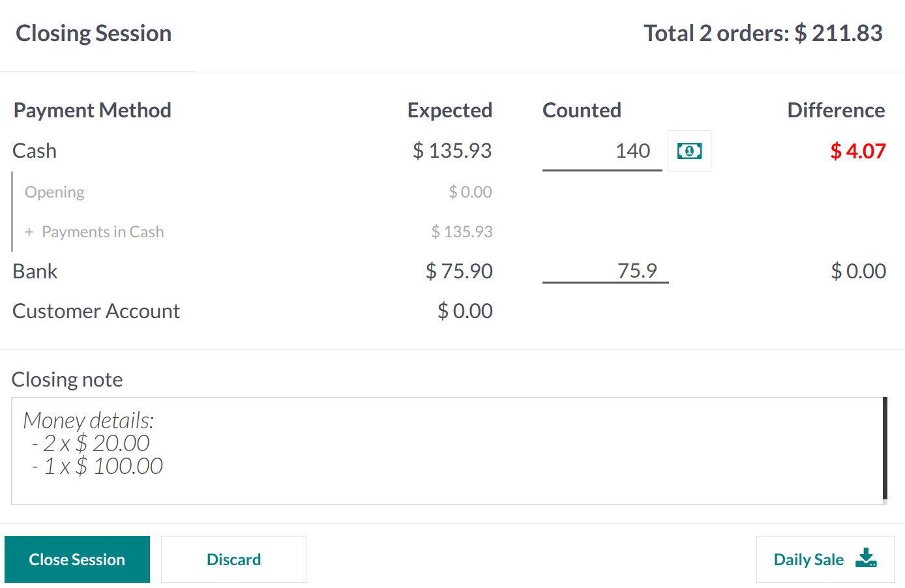The width and height of the screenshot is (905, 588).
Task: Click the Cash payment method label
Action: pos(35,151)
